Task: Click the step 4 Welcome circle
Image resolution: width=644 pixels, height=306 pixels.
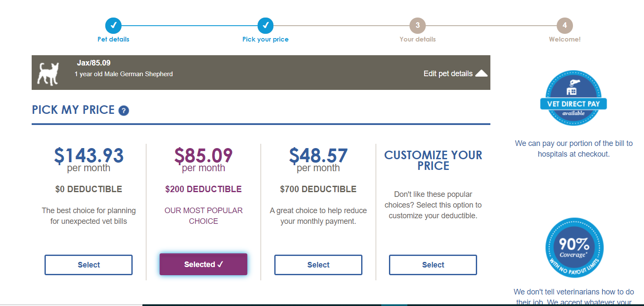Action: click(564, 26)
